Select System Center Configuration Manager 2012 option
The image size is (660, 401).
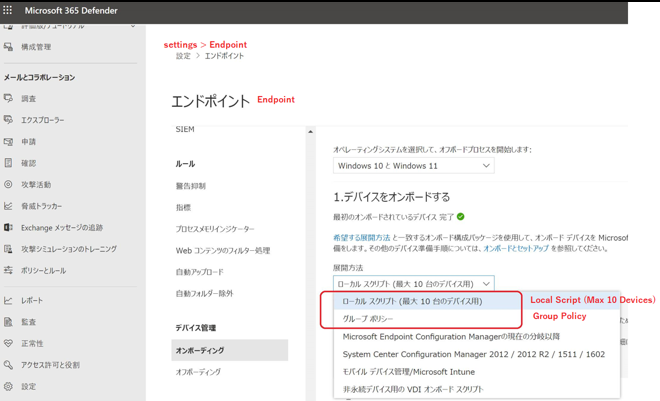point(477,354)
